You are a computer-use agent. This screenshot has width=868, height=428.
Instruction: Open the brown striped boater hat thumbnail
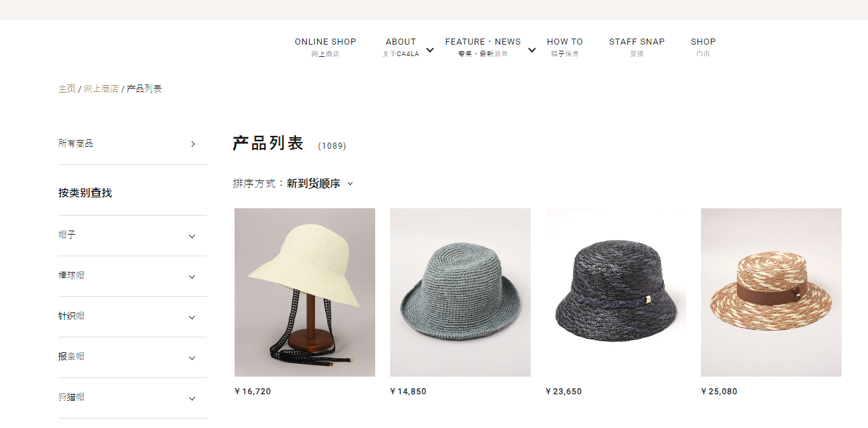coord(771,292)
